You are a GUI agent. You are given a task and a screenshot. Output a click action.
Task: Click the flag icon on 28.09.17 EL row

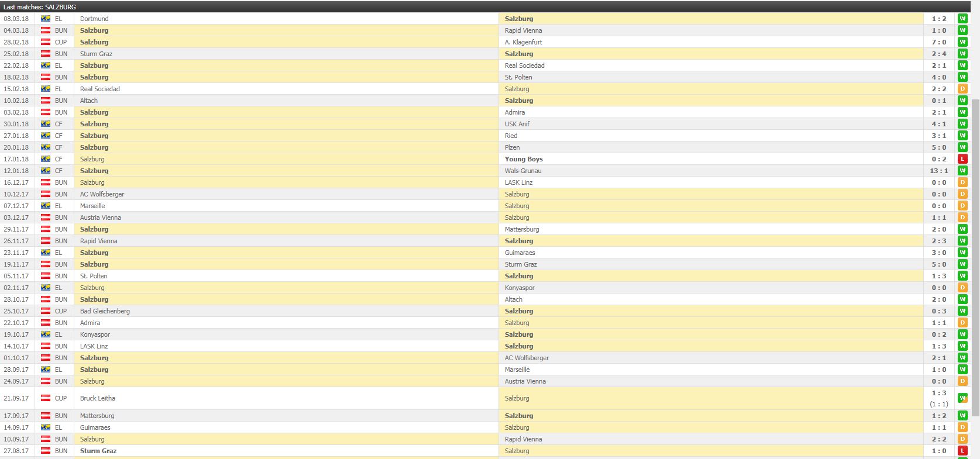(45, 370)
